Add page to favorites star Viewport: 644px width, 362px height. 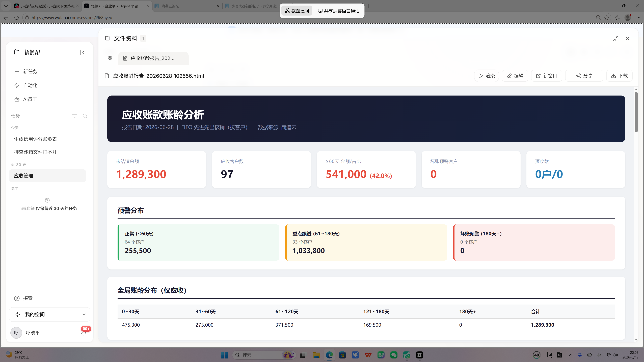coord(607,17)
